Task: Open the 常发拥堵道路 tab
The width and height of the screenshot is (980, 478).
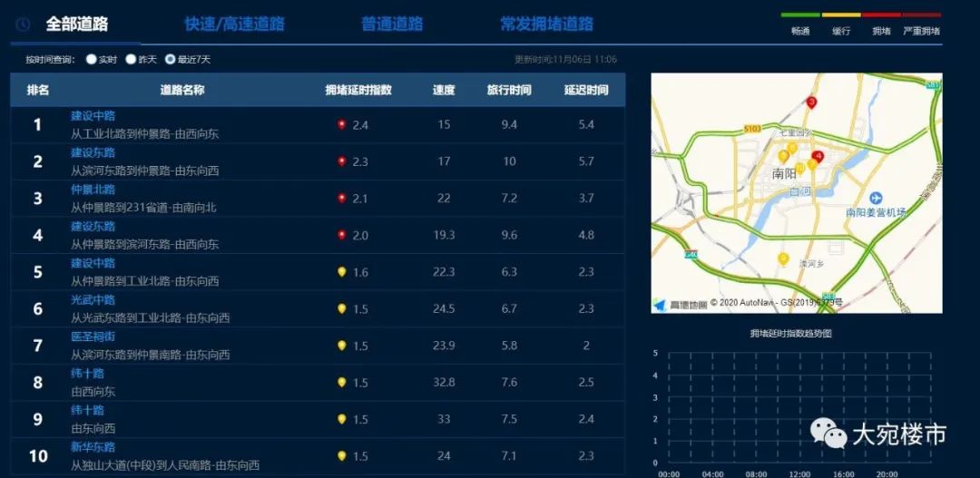Action: (546, 24)
